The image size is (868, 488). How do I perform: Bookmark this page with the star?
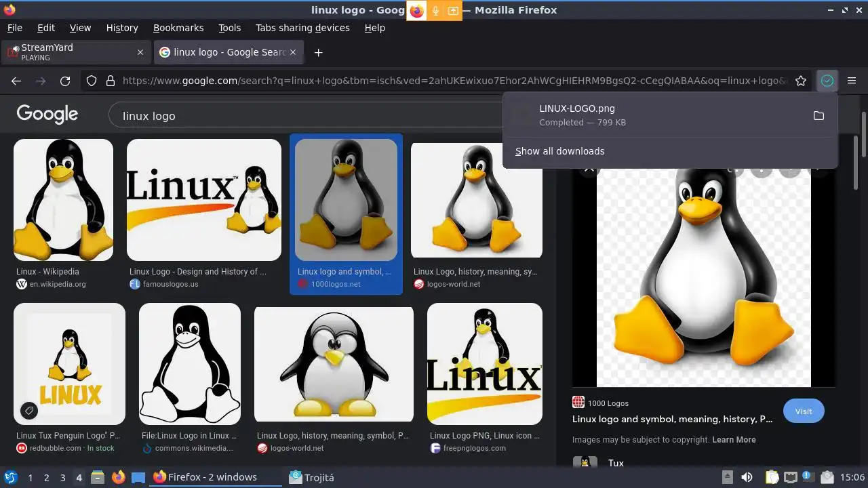(801, 81)
